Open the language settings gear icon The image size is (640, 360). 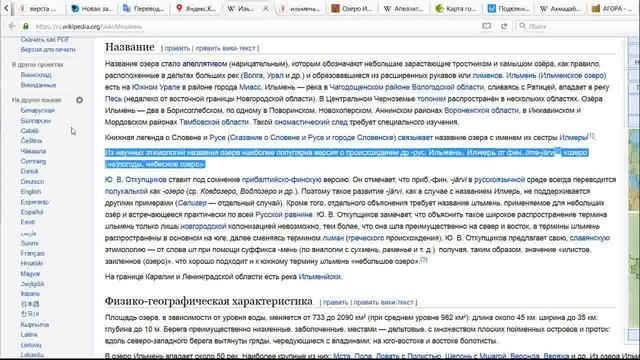point(80,100)
